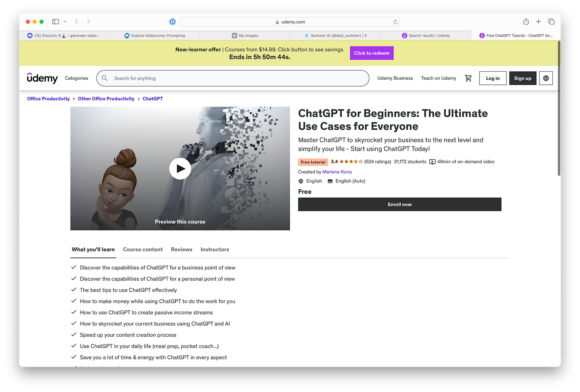Click the Free tutorial badge
The height and width of the screenshot is (392, 580).
[313, 162]
